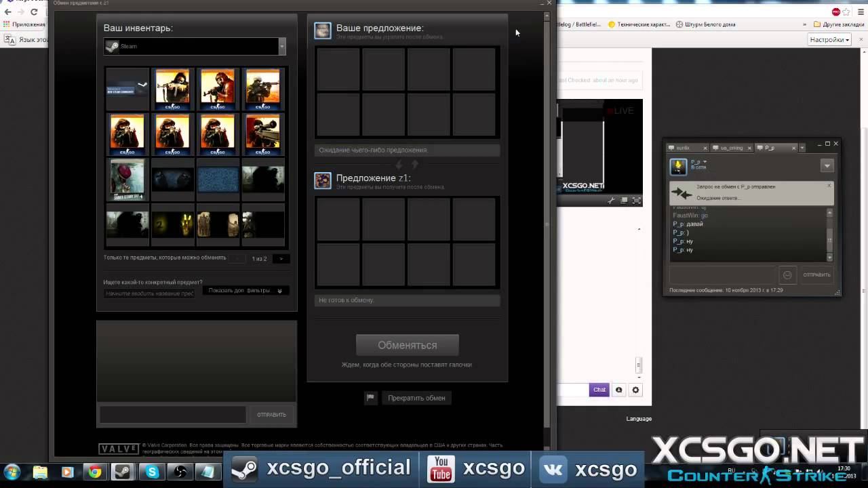The width and height of the screenshot is (868, 488).
Task: Close the ua_oming chat tab
Action: [x=750, y=148]
